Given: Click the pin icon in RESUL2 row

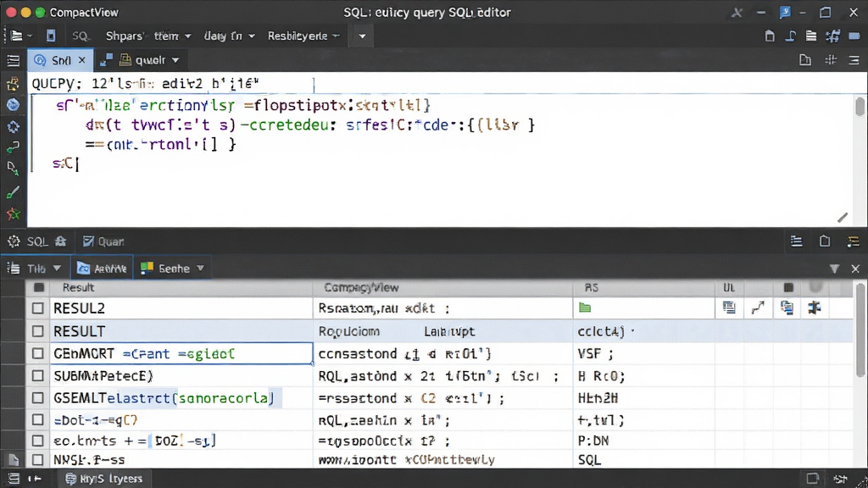Looking at the screenshot, I should 815,308.
